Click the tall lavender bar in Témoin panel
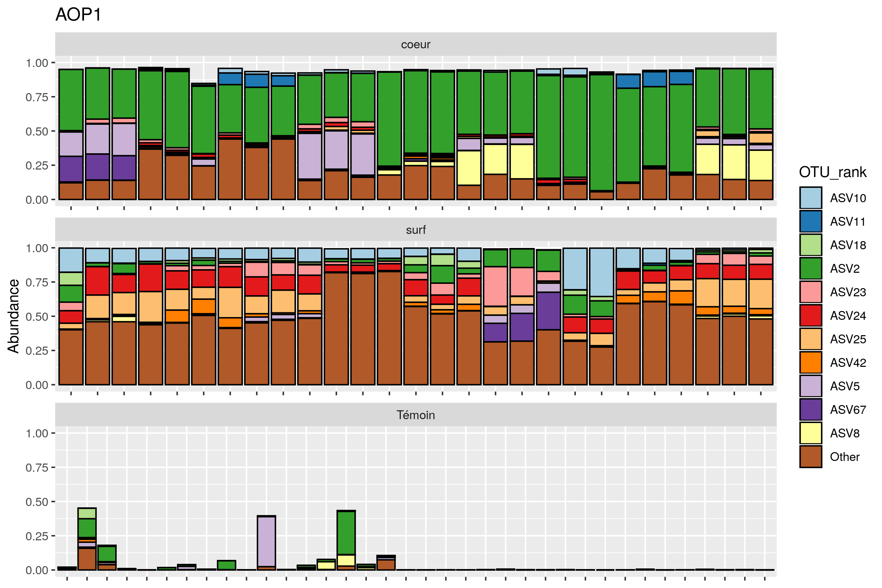 266,542
